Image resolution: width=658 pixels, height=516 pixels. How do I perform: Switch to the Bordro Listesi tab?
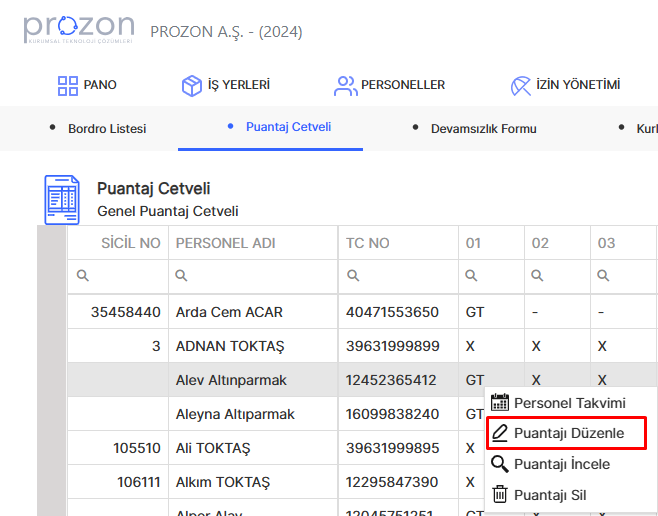(x=106, y=129)
